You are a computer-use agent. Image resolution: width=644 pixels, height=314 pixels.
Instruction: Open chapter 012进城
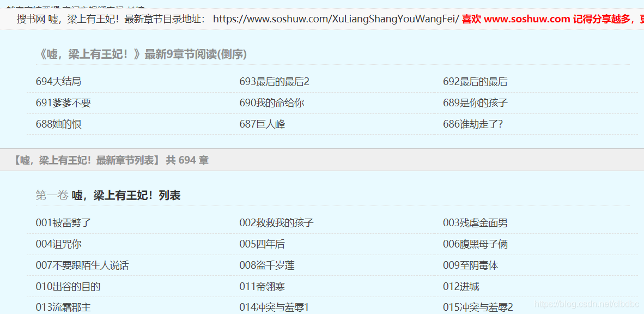click(x=461, y=287)
